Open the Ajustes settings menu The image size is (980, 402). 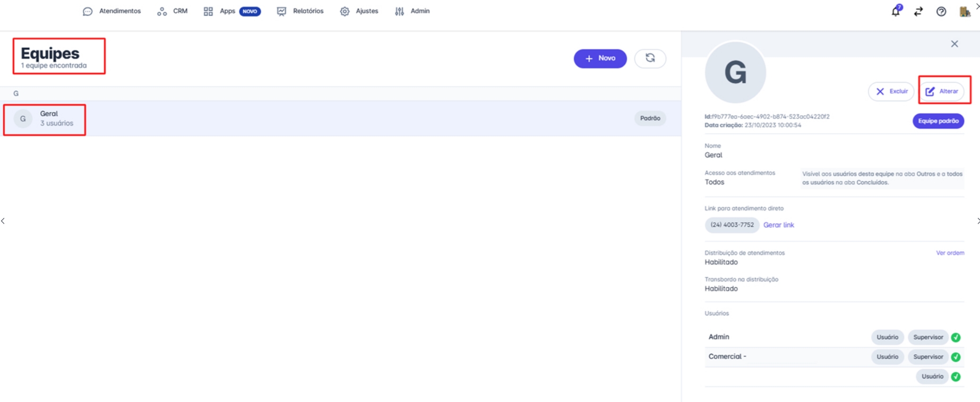pyautogui.click(x=359, y=11)
